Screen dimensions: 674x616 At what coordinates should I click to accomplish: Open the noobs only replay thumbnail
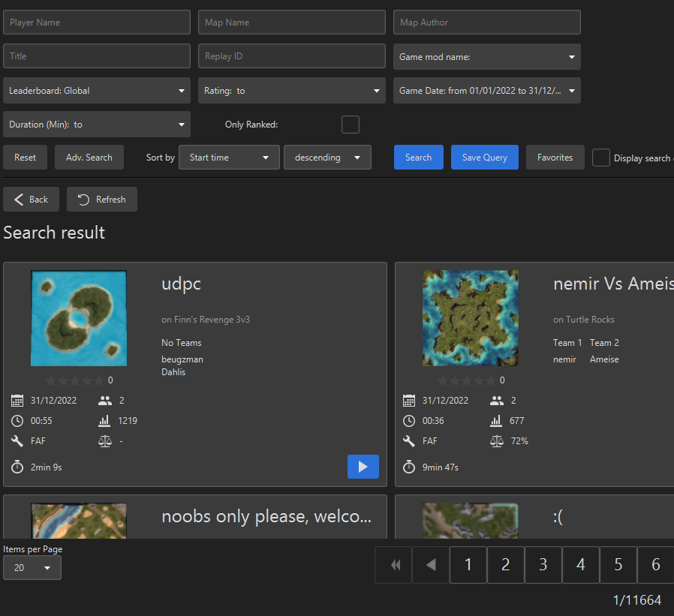(79, 520)
